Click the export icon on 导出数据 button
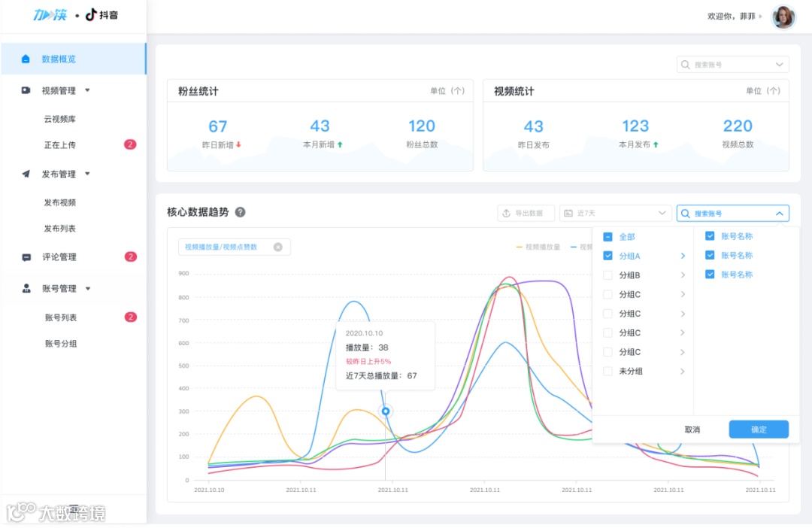Image resolution: width=812 pixels, height=528 pixels. pos(503,213)
